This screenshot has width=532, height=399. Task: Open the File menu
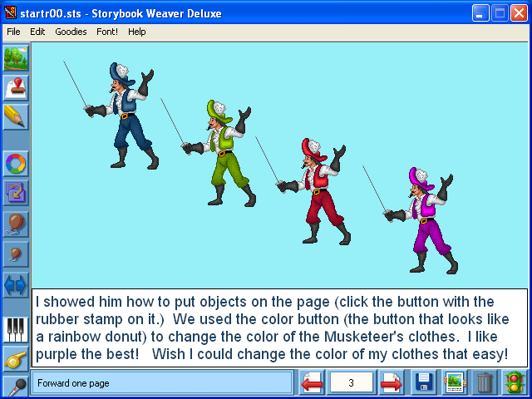(x=13, y=32)
